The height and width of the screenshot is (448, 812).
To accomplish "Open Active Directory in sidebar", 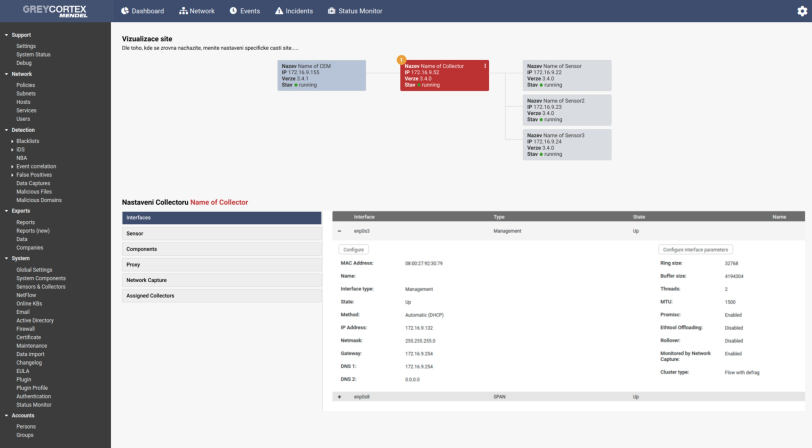I will point(35,321).
